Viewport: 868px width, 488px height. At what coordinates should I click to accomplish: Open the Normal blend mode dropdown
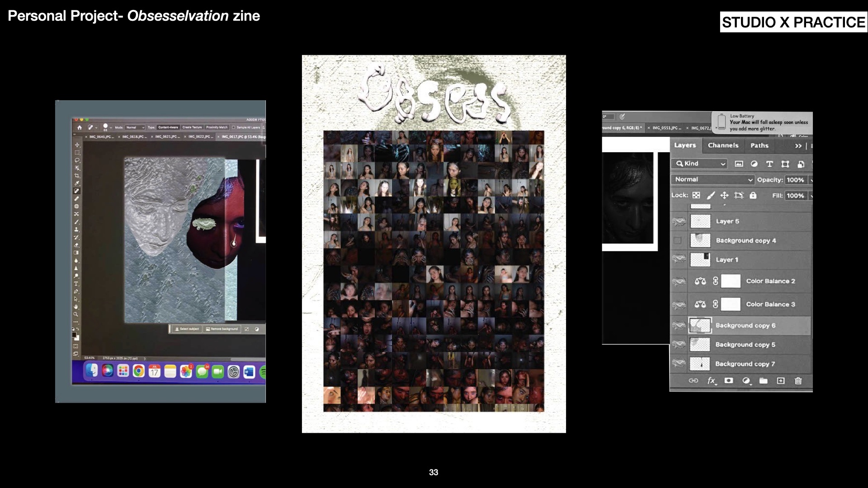pos(713,179)
